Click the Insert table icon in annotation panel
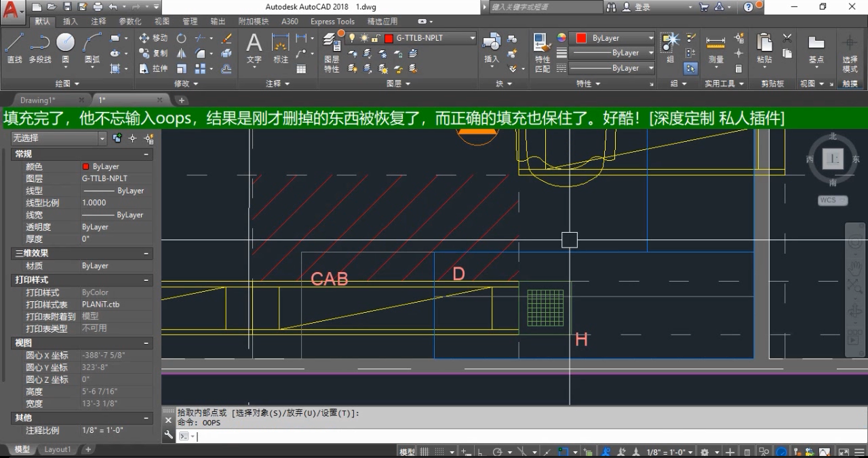 301,69
